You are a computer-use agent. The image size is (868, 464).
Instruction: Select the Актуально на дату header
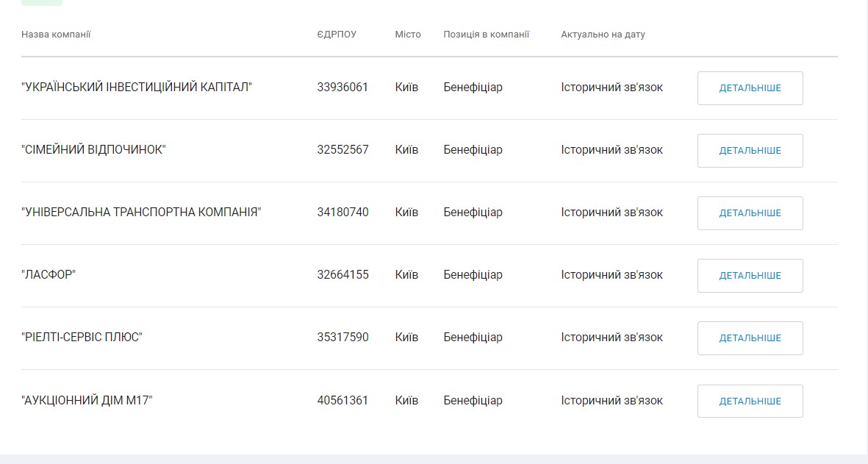[x=603, y=35]
